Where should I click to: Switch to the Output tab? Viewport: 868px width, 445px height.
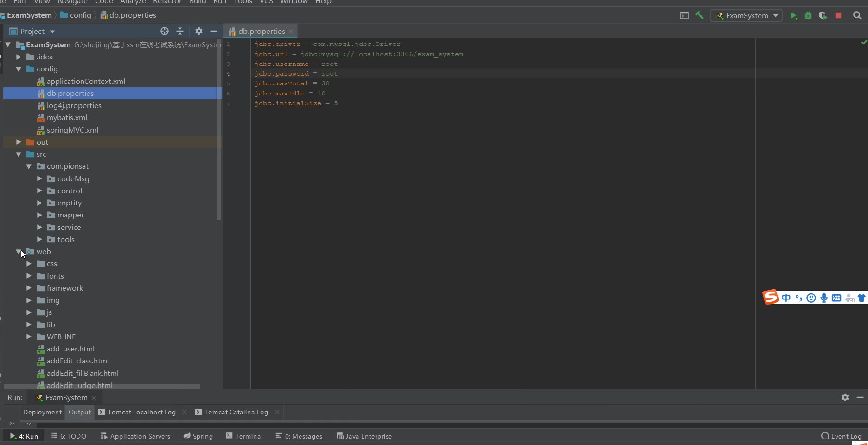80,412
